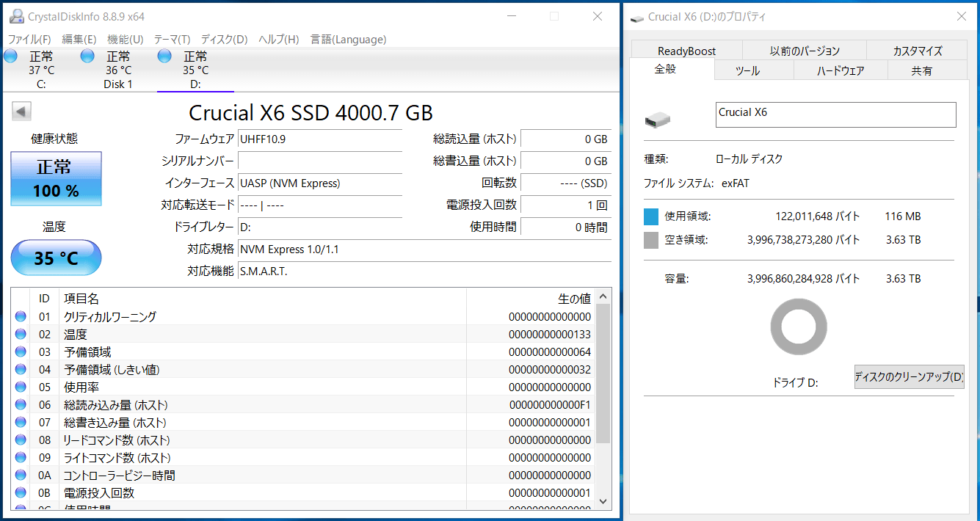980x521 pixels.
Task: Click the SMART list scroll down arrow
Action: [603, 500]
